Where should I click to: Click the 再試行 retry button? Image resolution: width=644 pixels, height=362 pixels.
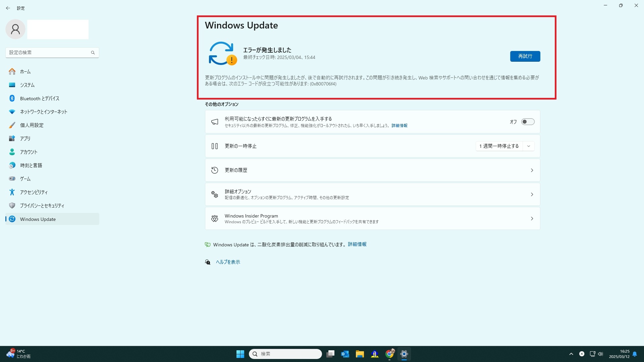[525, 56]
